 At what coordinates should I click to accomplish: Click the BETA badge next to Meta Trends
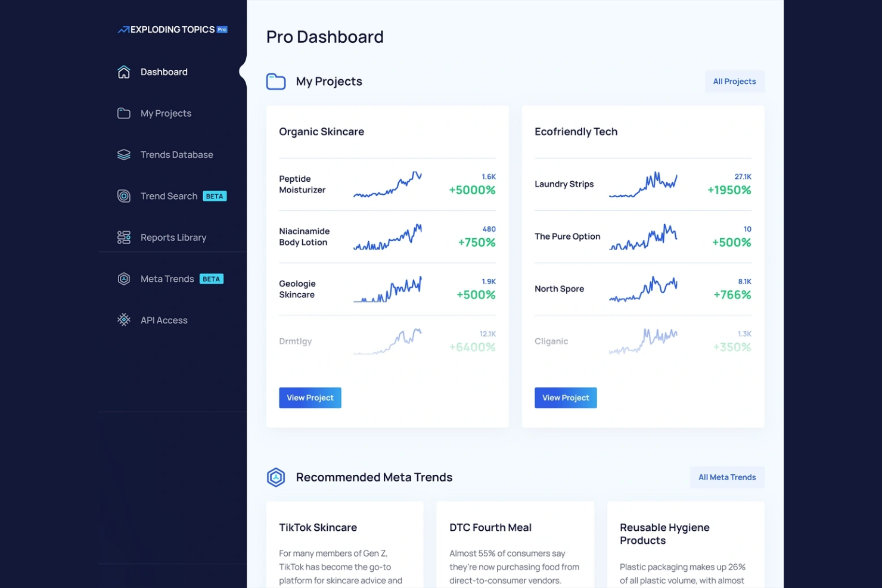pos(212,279)
